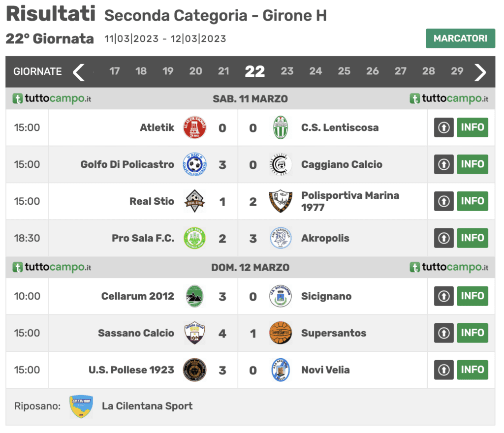Open INFO for Real Stio match
504x433 pixels.
[x=472, y=201]
